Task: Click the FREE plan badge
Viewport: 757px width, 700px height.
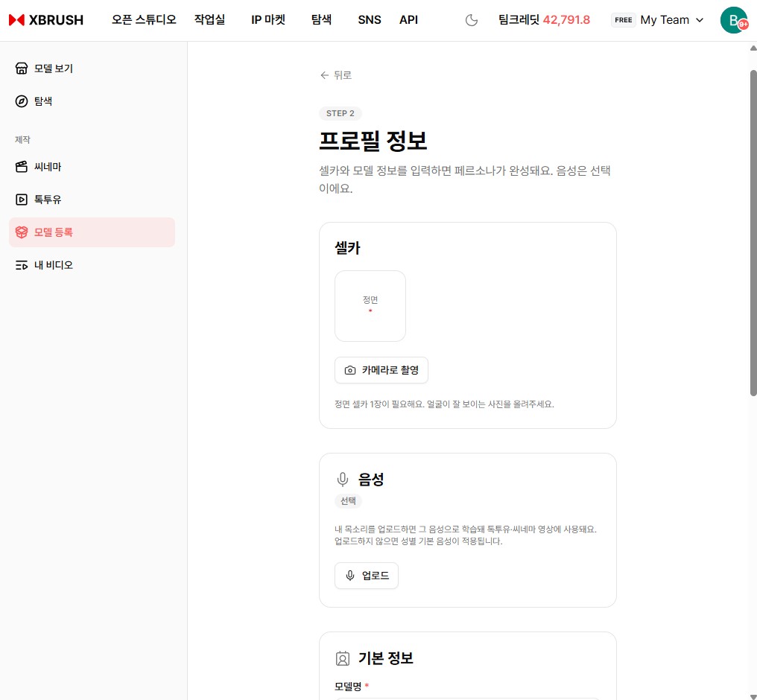Action: pyautogui.click(x=624, y=20)
